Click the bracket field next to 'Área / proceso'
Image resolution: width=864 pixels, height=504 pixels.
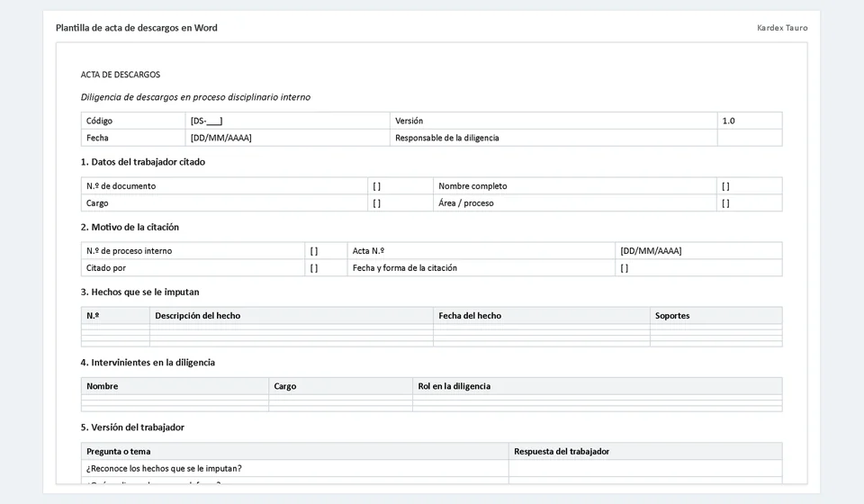click(750, 203)
